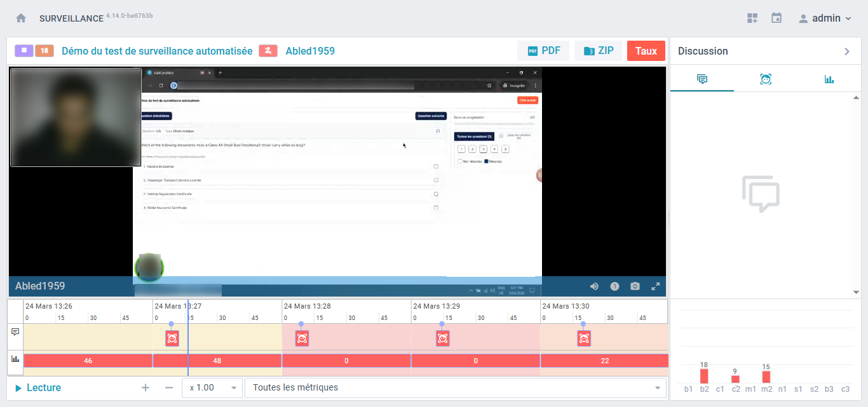The width and height of the screenshot is (868, 407).
Task: Download the PDF report
Action: (543, 51)
